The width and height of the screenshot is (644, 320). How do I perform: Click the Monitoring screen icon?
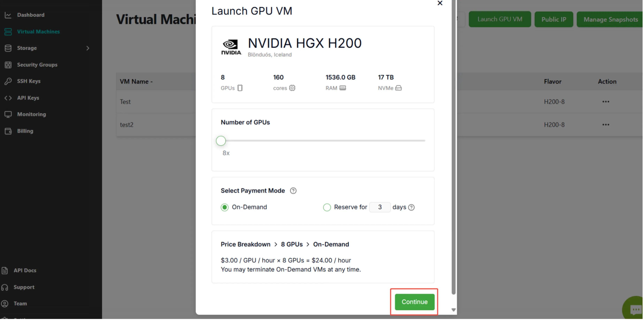tap(8, 115)
